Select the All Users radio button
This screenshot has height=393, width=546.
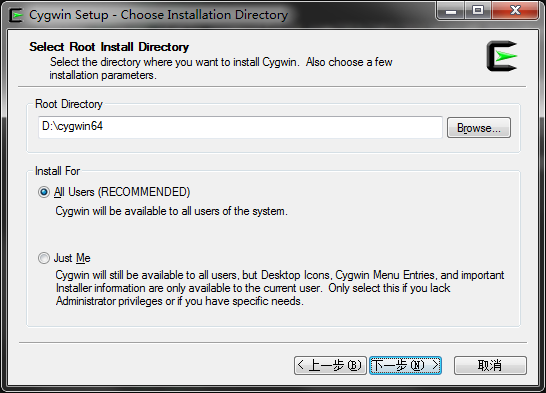pyautogui.click(x=44, y=192)
